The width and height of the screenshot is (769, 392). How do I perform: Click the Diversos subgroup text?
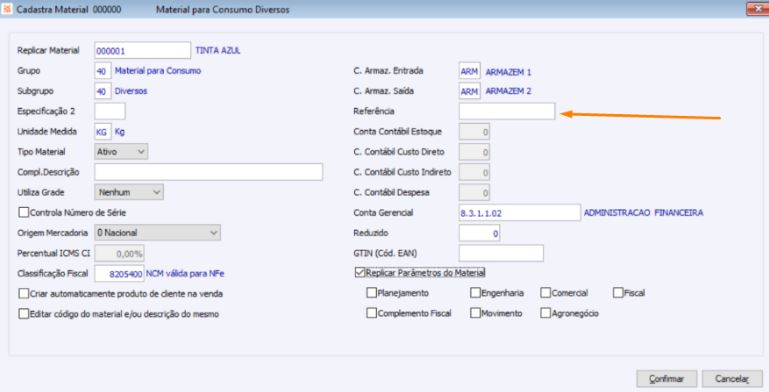pos(131,91)
